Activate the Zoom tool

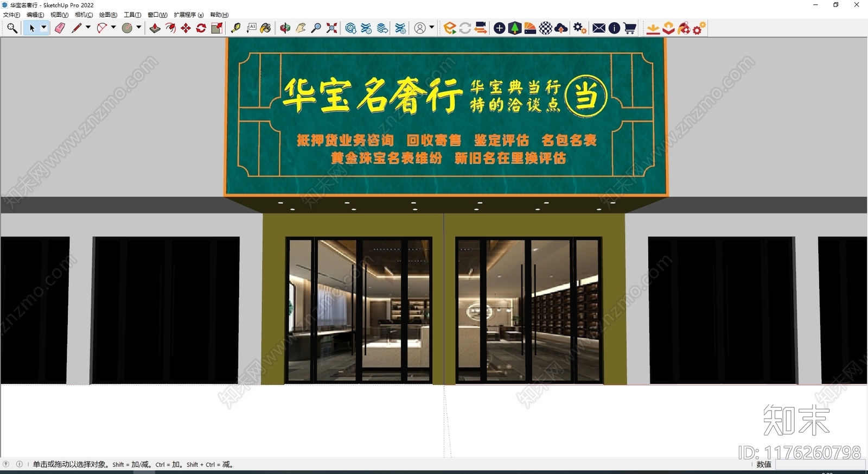pos(316,28)
